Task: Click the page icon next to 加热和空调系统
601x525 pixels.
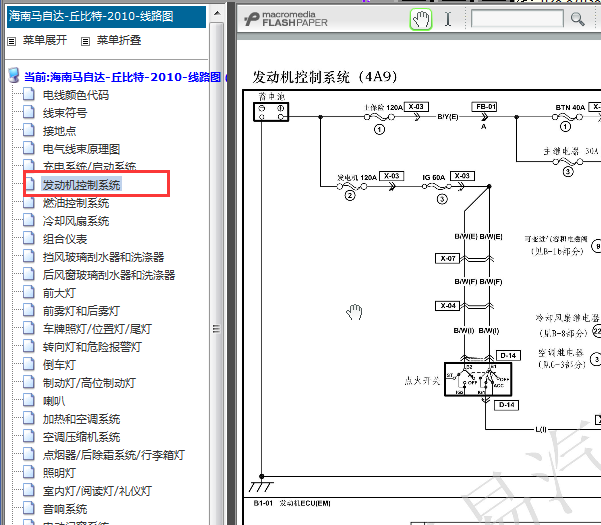Action: [29, 418]
